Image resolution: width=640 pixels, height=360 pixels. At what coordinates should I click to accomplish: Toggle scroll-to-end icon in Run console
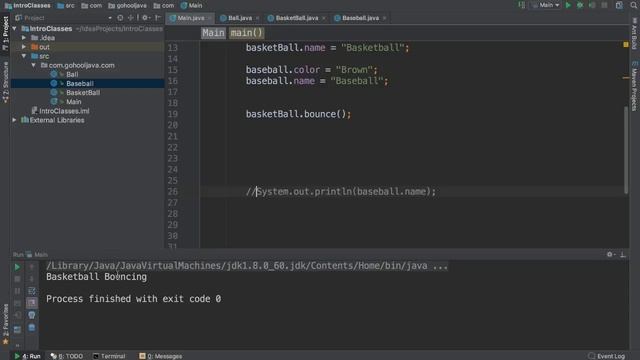pos(31,303)
